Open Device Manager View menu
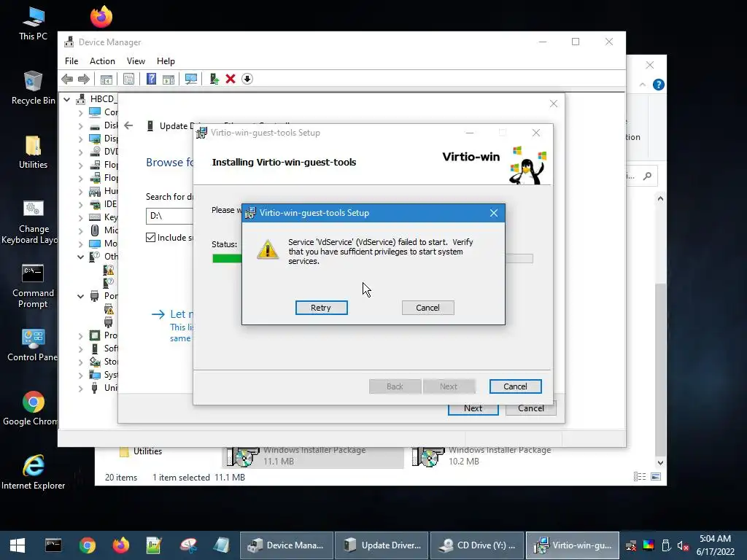This screenshot has width=747, height=560. (x=136, y=61)
